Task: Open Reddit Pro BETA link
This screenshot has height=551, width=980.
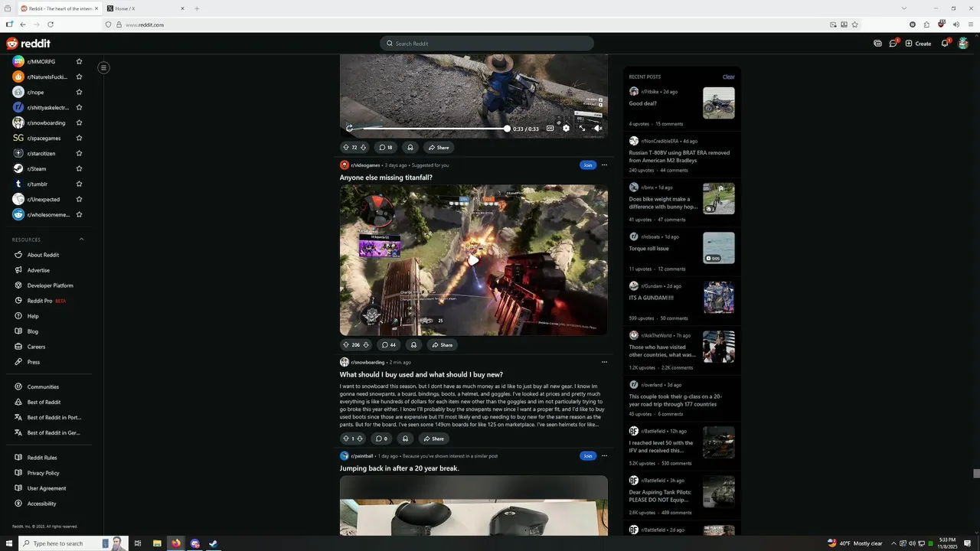Action: pos(47,301)
